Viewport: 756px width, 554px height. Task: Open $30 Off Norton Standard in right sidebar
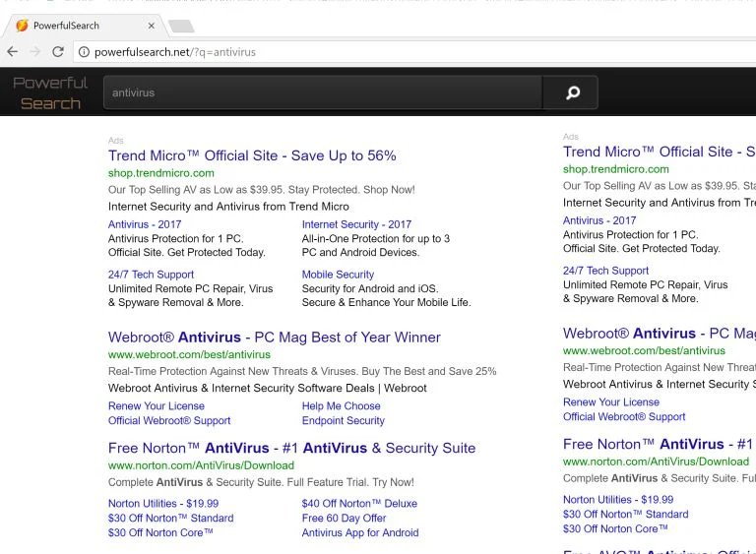point(626,514)
